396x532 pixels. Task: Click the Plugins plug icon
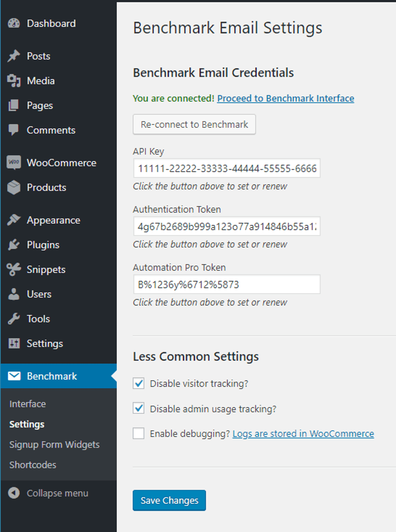pos(14,245)
